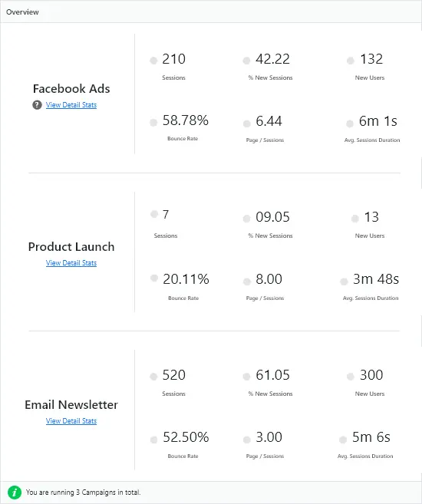This screenshot has width=422, height=504.
Task: Click the dot icon beside 42.22 % New Sessions
Action: (x=246, y=61)
